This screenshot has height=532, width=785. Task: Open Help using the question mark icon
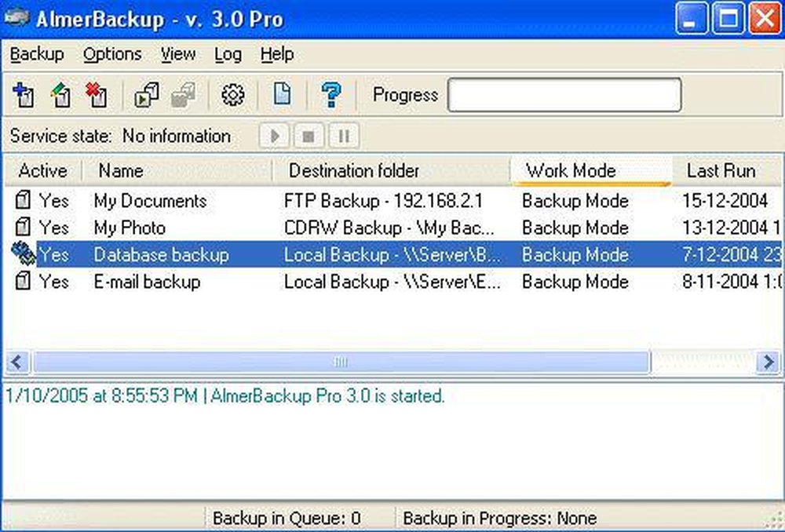[x=331, y=94]
